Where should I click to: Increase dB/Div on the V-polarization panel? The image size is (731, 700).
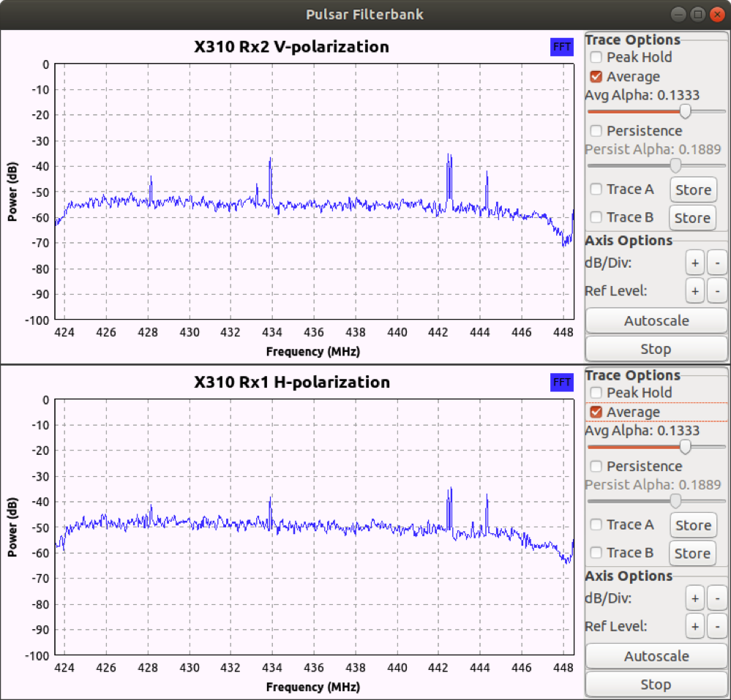[x=695, y=263]
